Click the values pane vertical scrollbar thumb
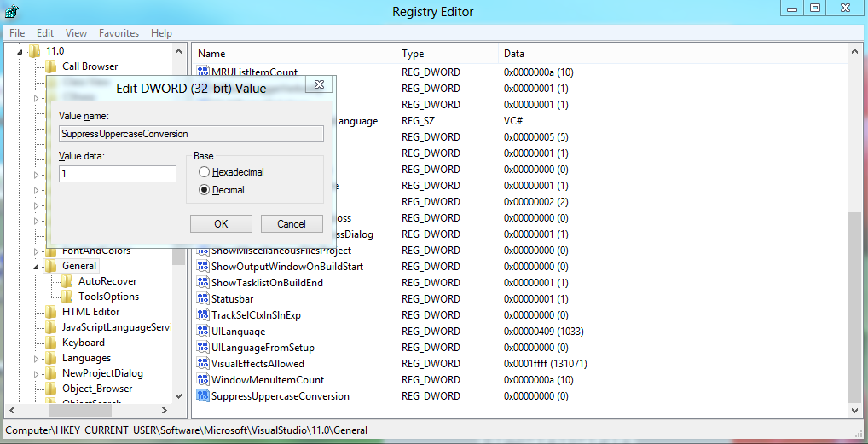 click(854, 306)
